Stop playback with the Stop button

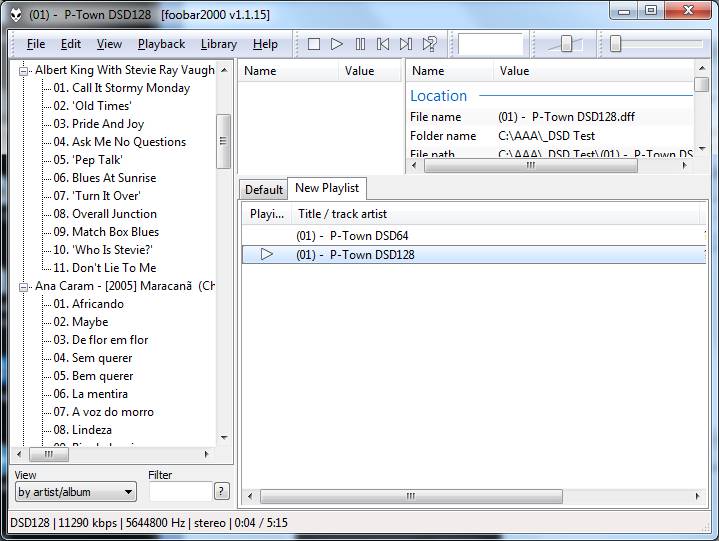point(314,44)
